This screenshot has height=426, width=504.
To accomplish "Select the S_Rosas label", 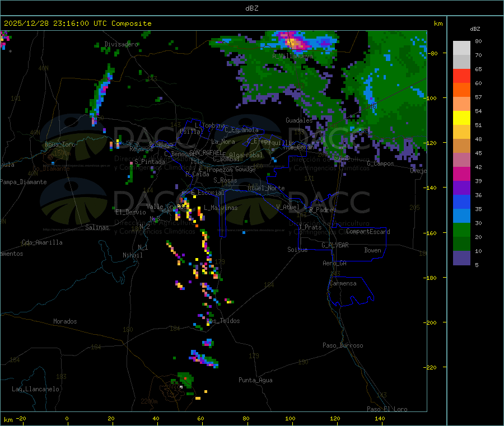I will point(225,180).
